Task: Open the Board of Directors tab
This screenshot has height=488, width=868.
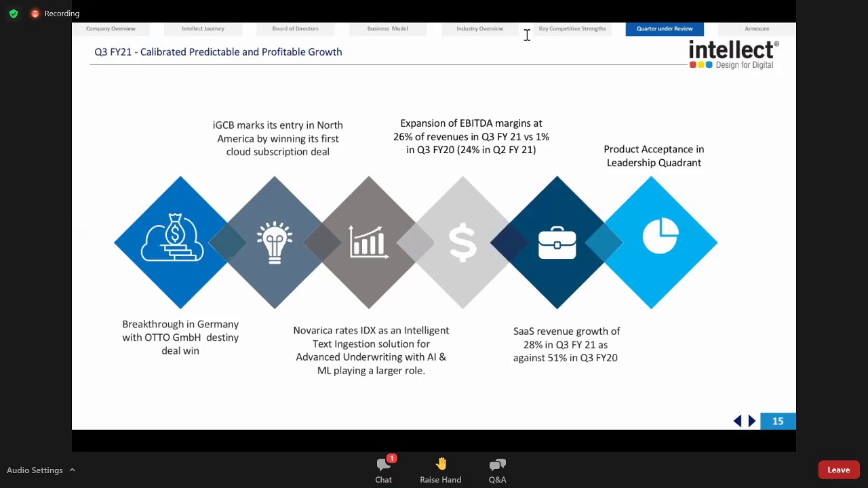Action: tap(295, 28)
